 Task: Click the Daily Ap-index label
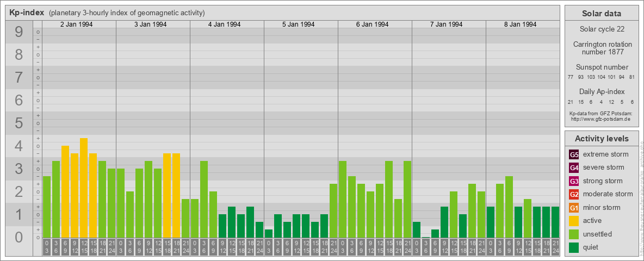(602, 91)
